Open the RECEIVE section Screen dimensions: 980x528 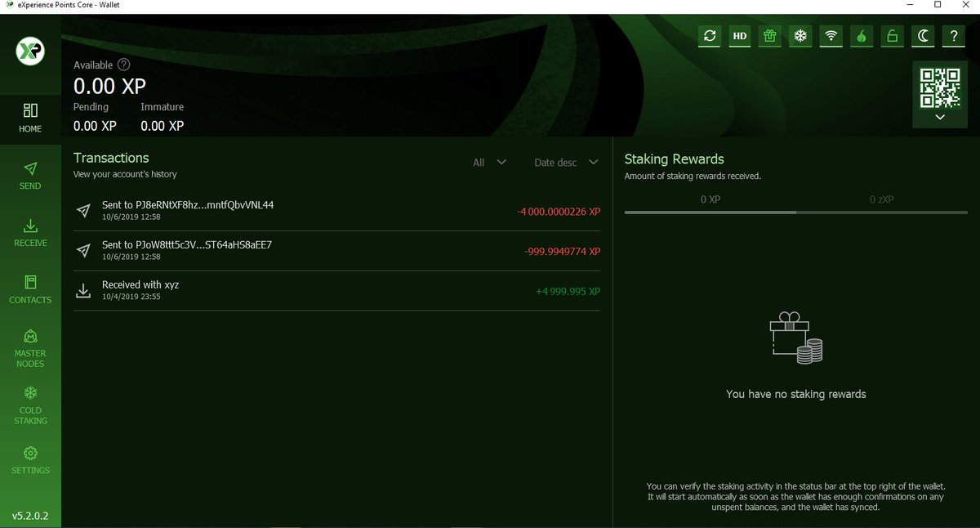(30, 232)
